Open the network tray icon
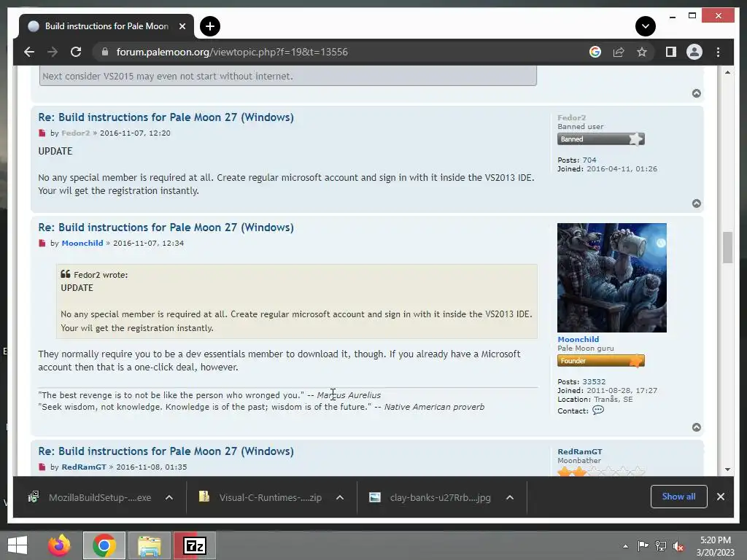 660,545
